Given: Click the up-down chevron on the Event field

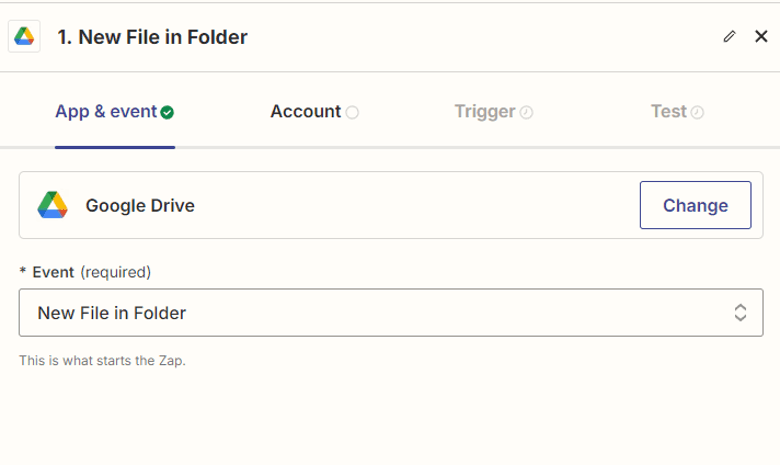Looking at the screenshot, I should pyautogui.click(x=740, y=313).
